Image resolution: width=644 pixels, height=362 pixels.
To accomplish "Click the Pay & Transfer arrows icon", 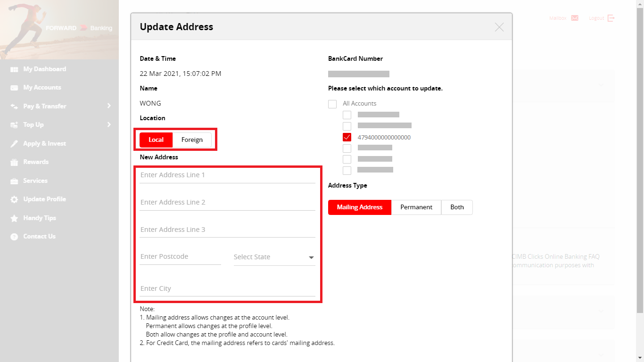I will (14, 107).
